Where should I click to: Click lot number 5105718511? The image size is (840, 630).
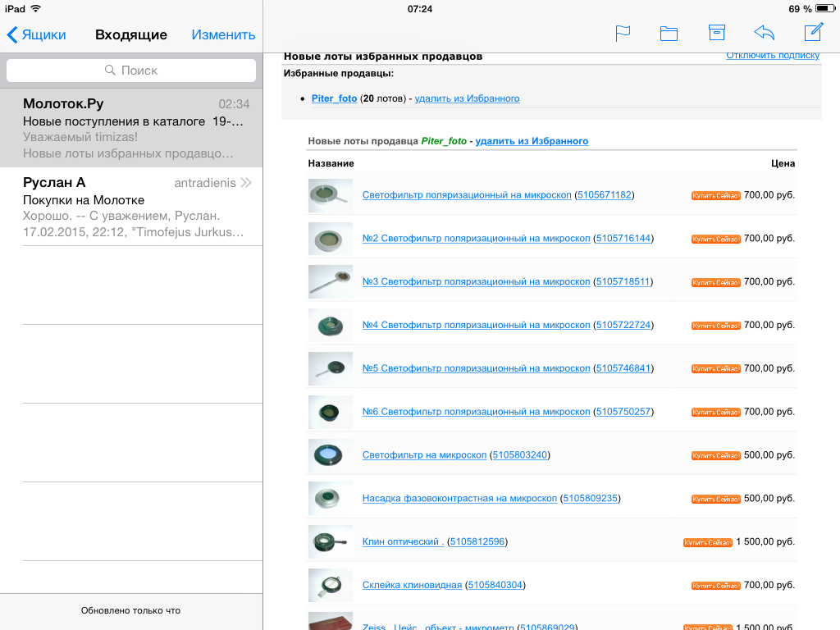623,282
